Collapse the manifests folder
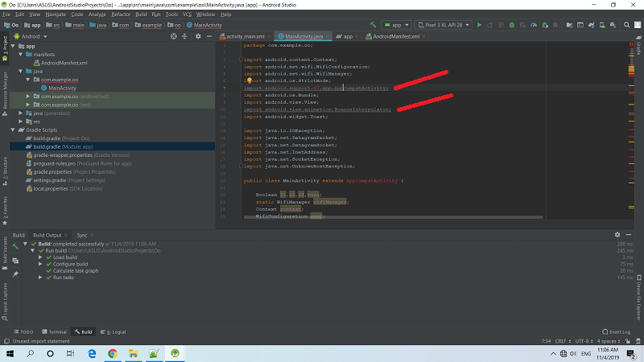Screen dimensions: 644x362 tap(21, 54)
